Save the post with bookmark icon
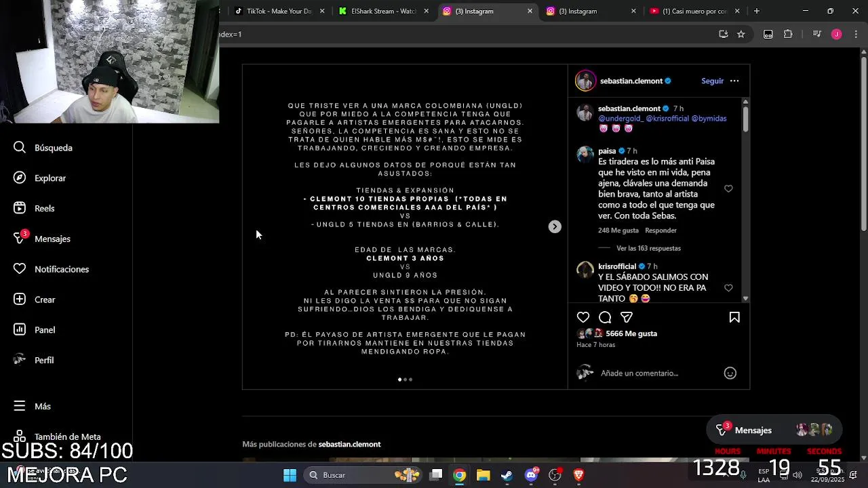The image size is (868, 488). pos(734,317)
